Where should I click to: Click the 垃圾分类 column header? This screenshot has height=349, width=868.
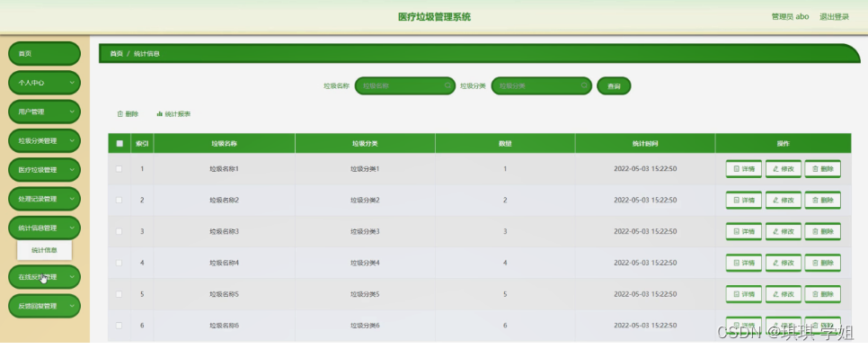[x=365, y=144]
